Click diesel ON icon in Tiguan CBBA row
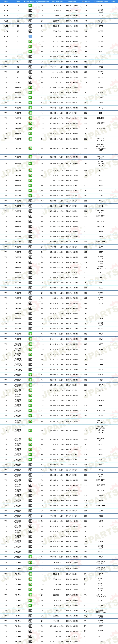 30,626
